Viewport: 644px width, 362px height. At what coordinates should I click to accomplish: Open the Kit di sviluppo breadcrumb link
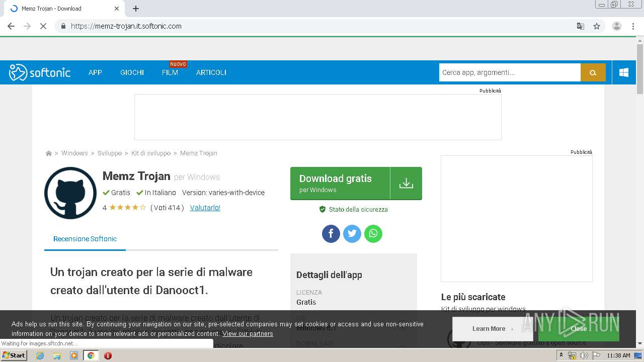151,153
